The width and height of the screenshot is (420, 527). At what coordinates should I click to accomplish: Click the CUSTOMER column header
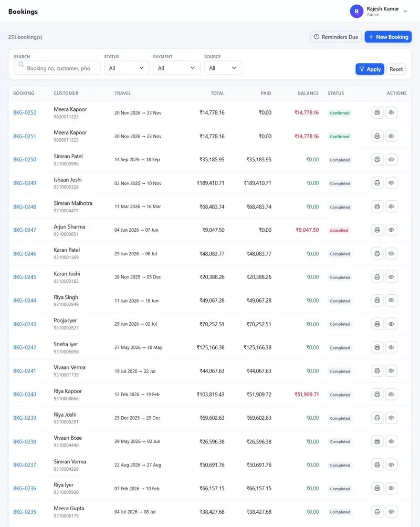click(x=66, y=93)
